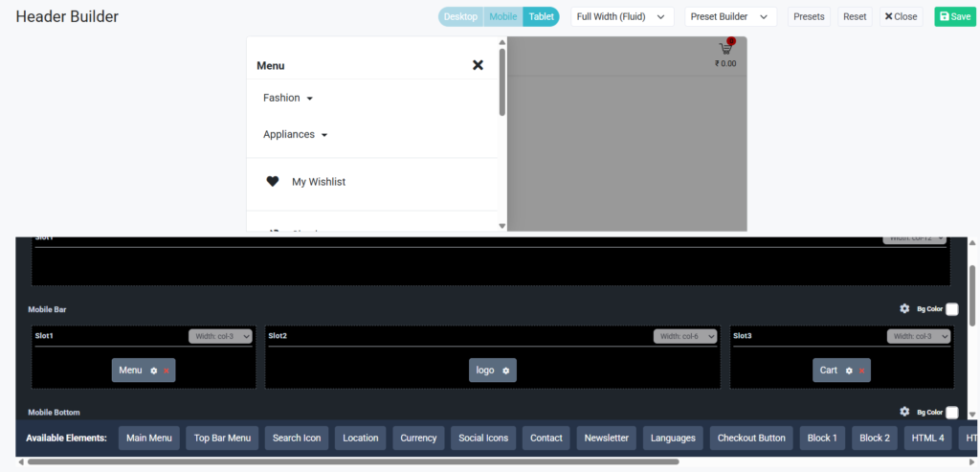
Task: Click the Save button
Action: pyautogui.click(x=954, y=17)
